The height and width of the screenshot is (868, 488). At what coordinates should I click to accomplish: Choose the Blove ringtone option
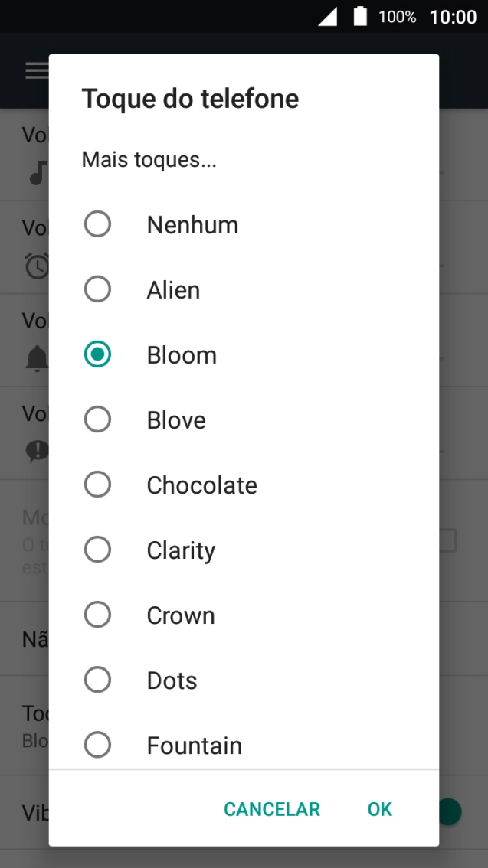point(244,419)
